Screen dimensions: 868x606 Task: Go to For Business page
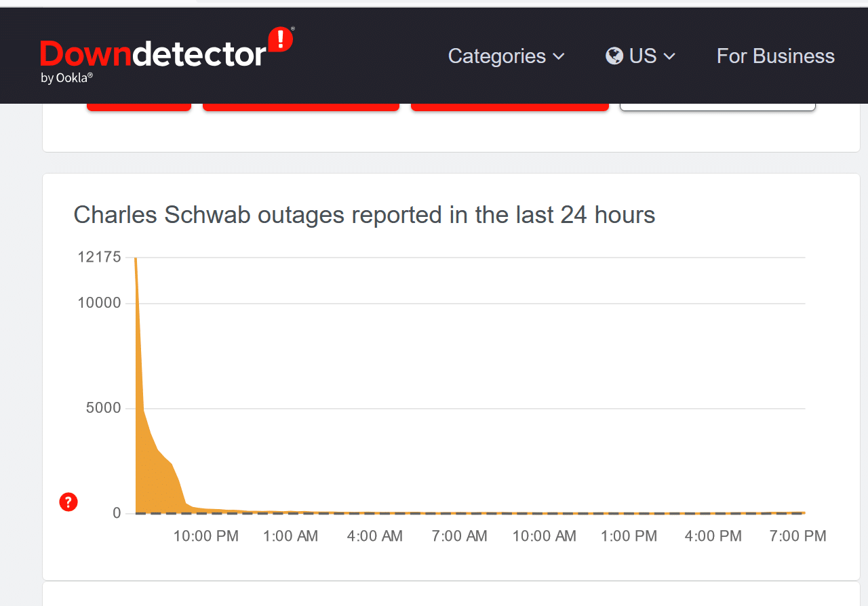tap(776, 56)
